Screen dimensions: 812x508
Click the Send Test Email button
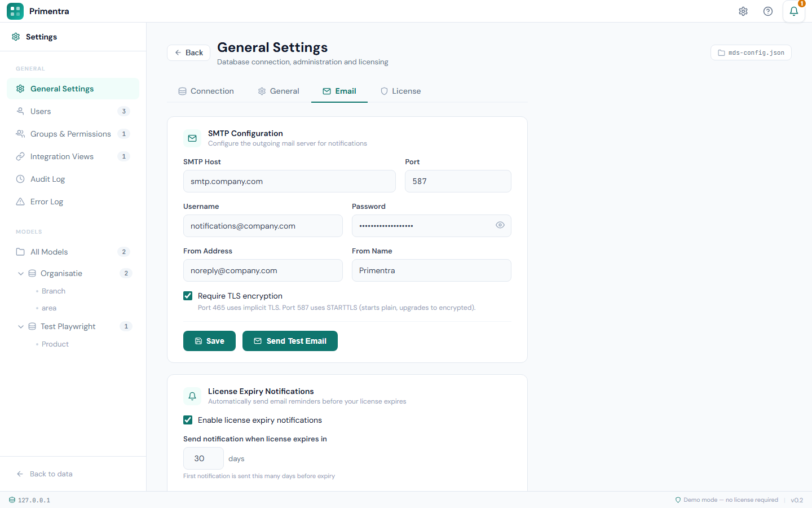coord(290,341)
